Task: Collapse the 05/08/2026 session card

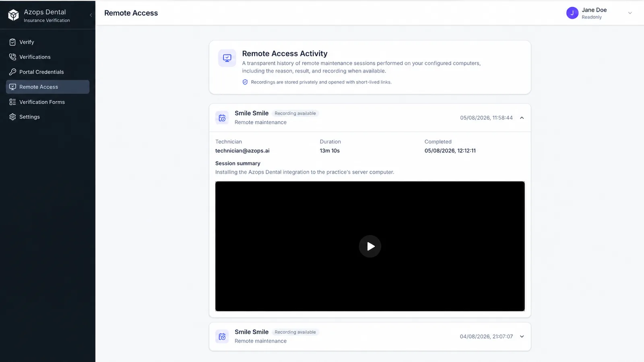Action: [522, 118]
